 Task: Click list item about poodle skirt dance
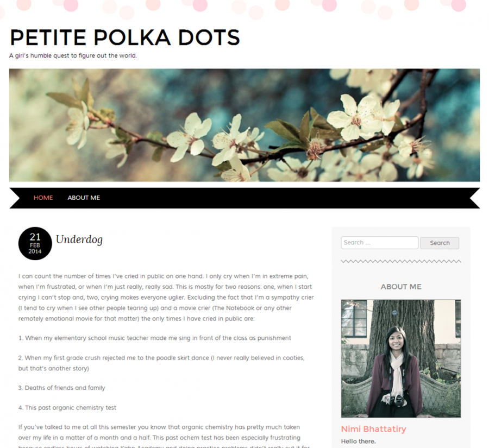[x=161, y=363]
